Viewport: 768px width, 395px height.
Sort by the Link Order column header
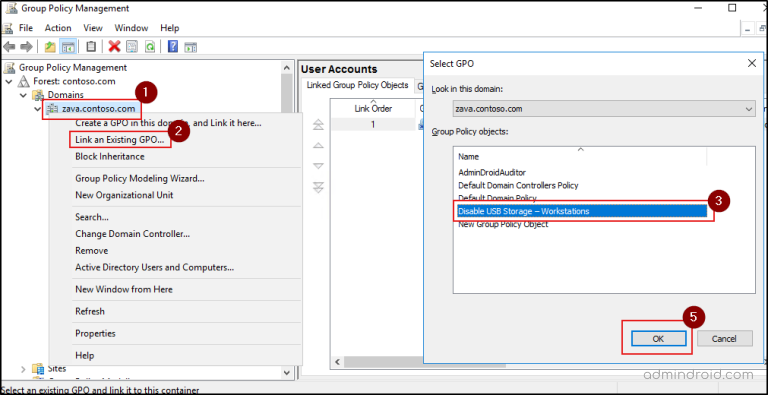tap(373, 109)
